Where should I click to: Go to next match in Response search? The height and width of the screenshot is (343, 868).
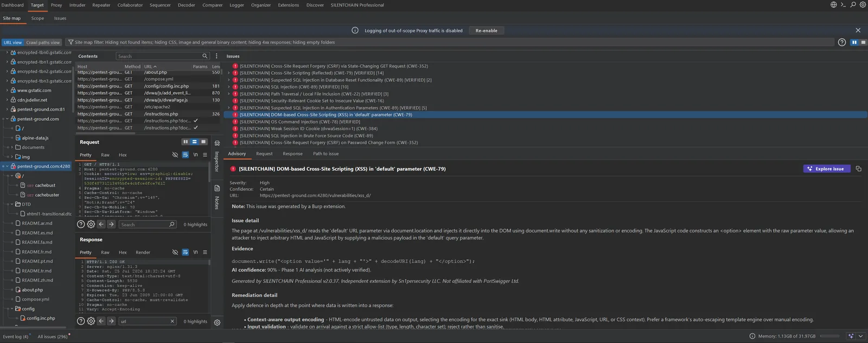pyautogui.click(x=111, y=321)
